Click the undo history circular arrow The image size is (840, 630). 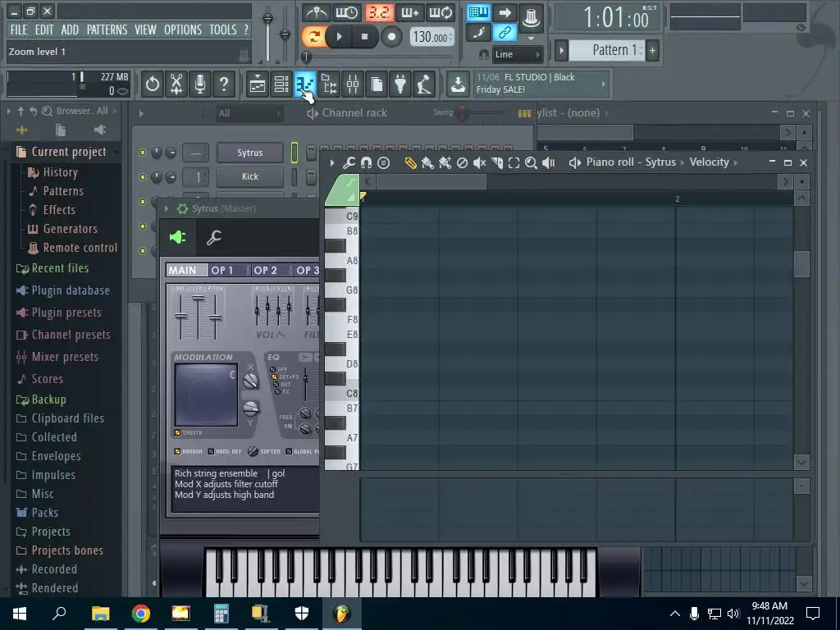pos(153,84)
